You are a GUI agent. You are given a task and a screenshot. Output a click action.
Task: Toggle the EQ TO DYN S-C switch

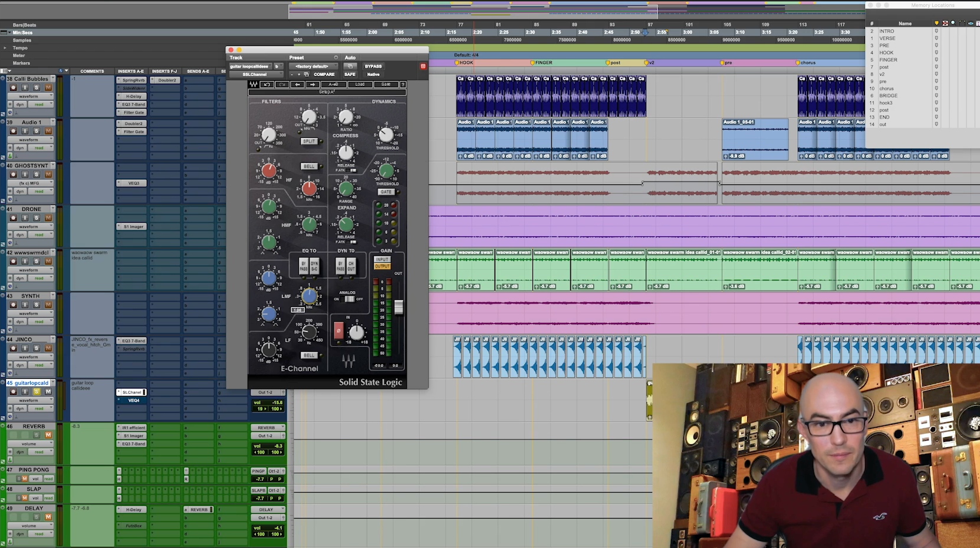(x=315, y=266)
